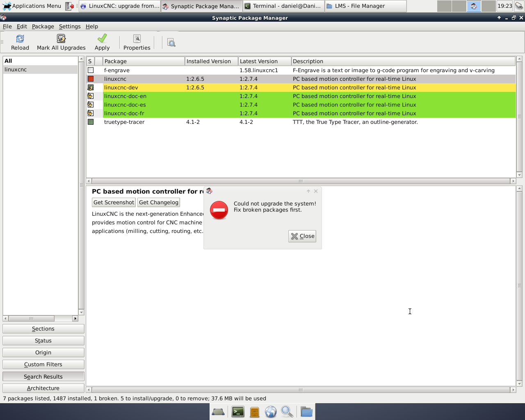Viewport: 525px width, 420px height.
Task: Sort by Description column header
Action: 403,61
